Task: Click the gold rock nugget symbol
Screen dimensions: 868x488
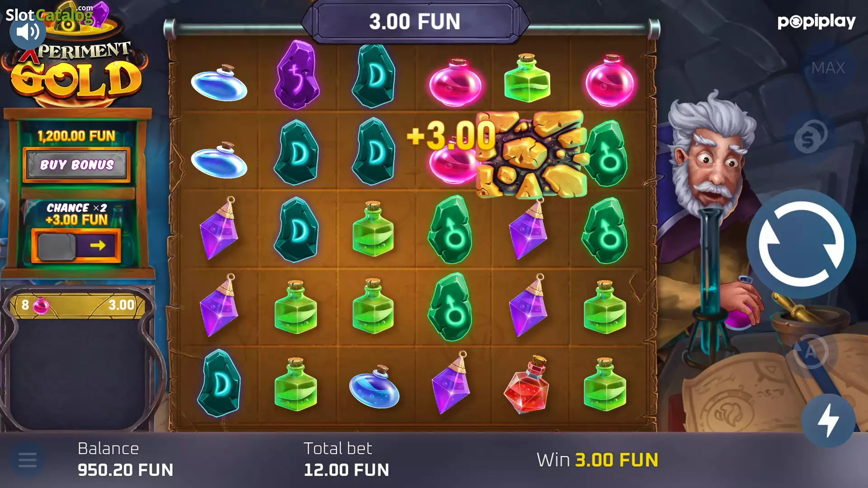Action: [533, 154]
